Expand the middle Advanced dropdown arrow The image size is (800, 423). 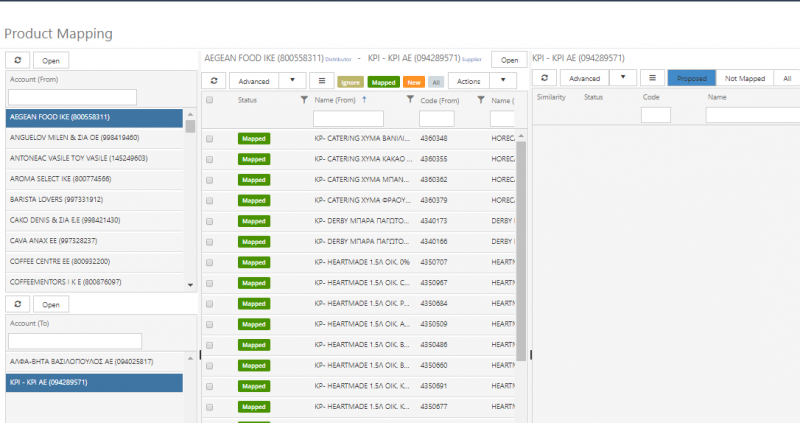[x=292, y=81]
